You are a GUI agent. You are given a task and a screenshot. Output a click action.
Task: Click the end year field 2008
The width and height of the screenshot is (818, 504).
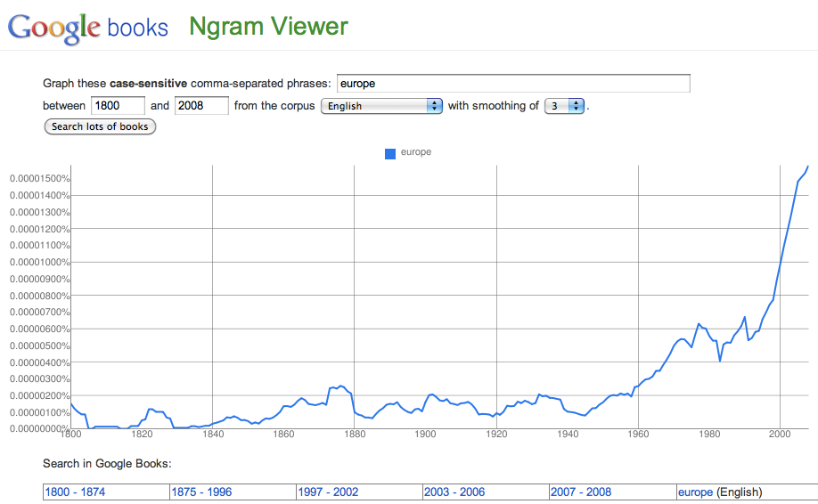[x=201, y=106]
